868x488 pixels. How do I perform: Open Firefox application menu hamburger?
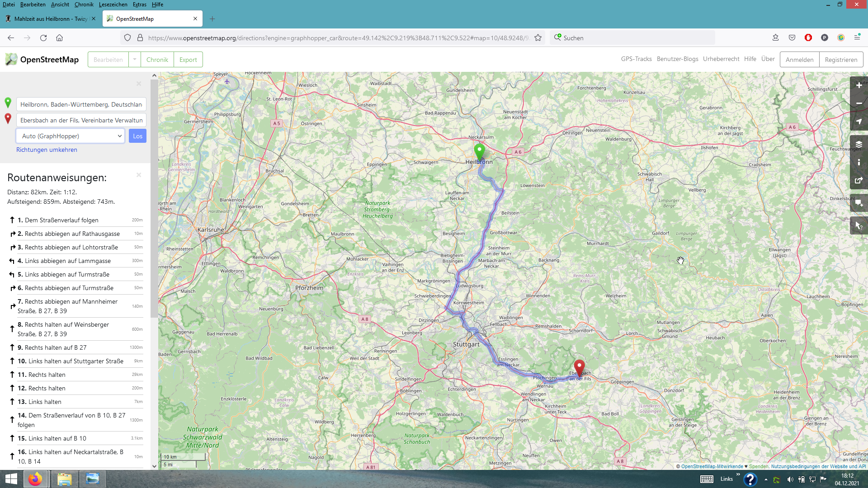click(857, 38)
